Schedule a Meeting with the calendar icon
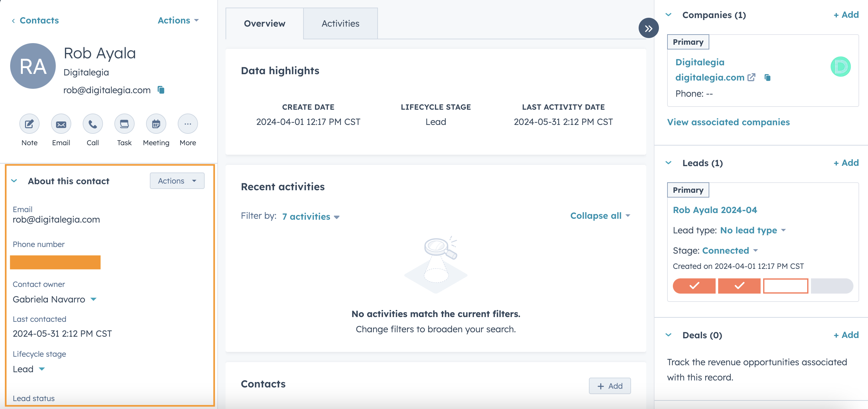The image size is (868, 409). (x=156, y=124)
